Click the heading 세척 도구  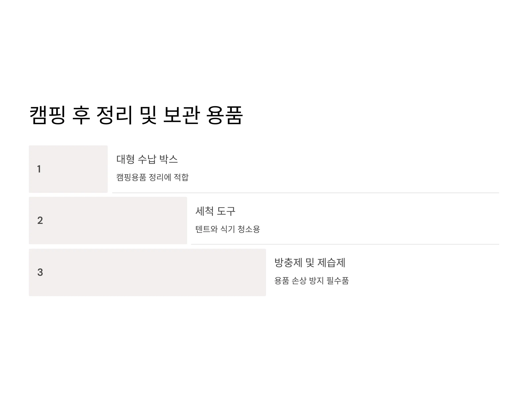pos(215,211)
